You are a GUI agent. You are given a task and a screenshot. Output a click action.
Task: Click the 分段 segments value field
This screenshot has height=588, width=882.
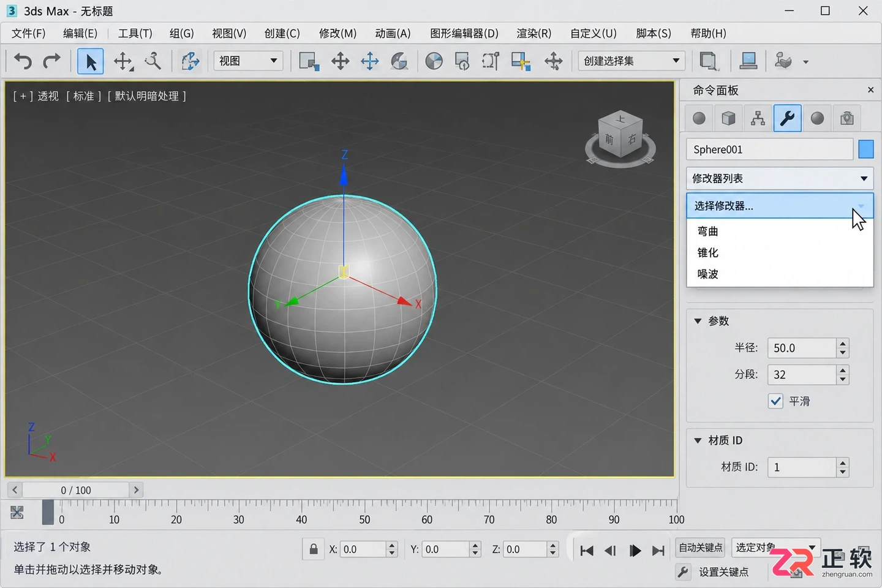(801, 374)
